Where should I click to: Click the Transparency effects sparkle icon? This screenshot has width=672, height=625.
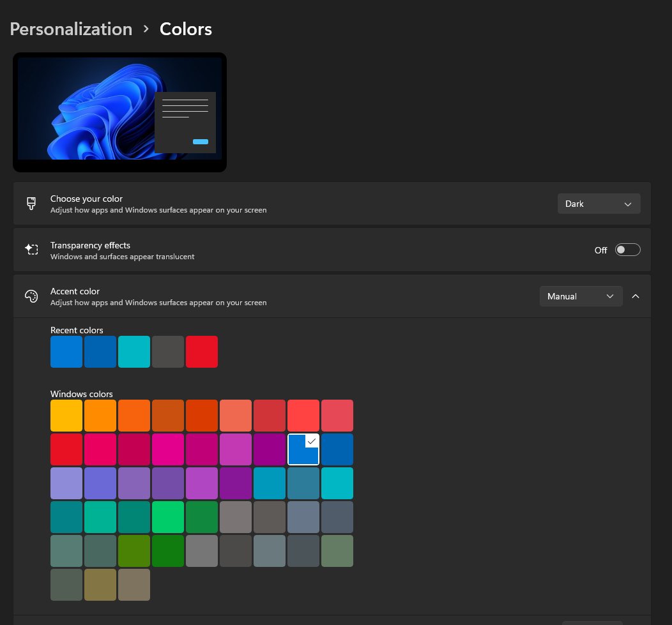tap(31, 250)
